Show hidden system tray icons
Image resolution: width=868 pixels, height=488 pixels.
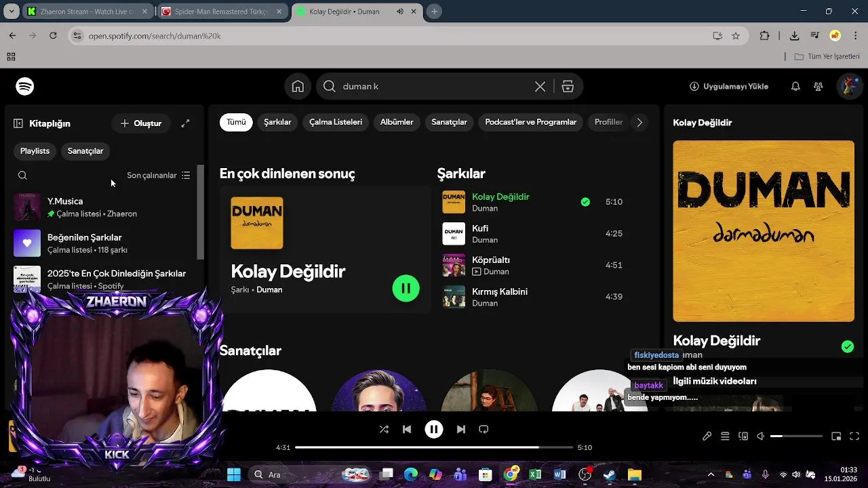tap(711, 474)
